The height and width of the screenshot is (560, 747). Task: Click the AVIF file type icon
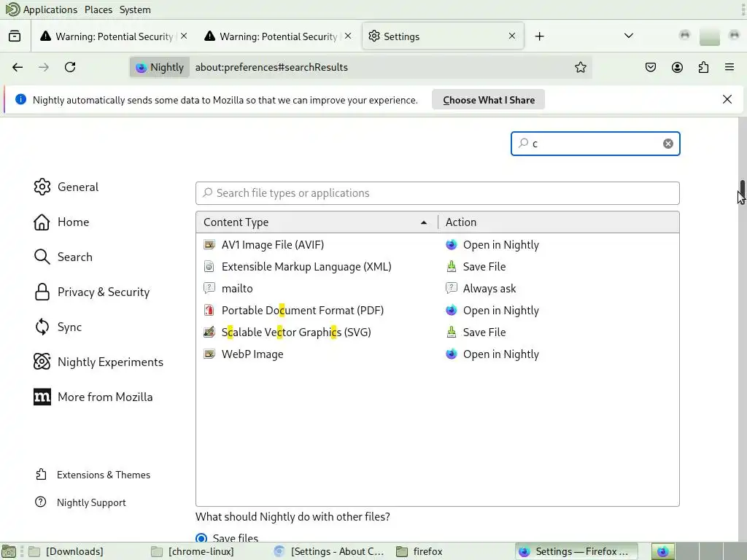(209, 245)
